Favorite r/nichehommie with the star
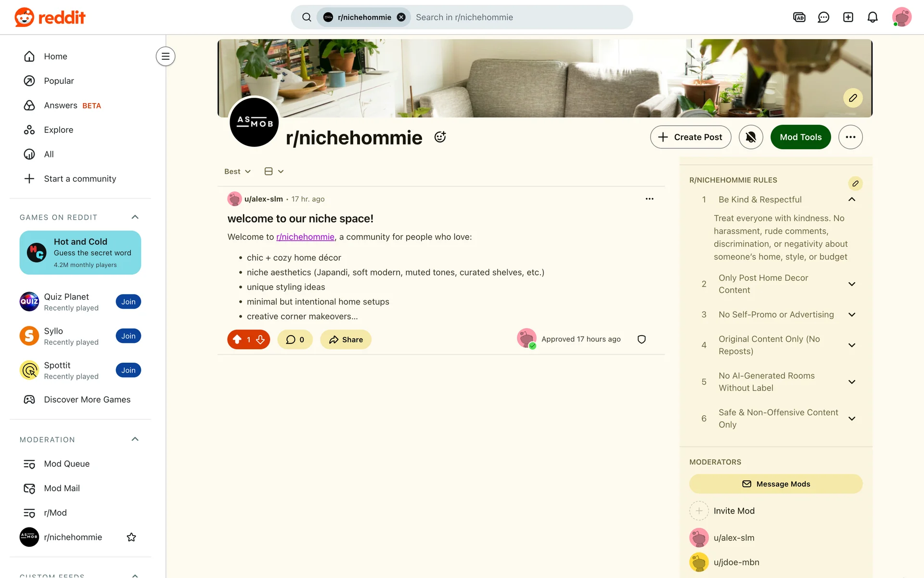 pyautogui.click(x=131, y=537)
